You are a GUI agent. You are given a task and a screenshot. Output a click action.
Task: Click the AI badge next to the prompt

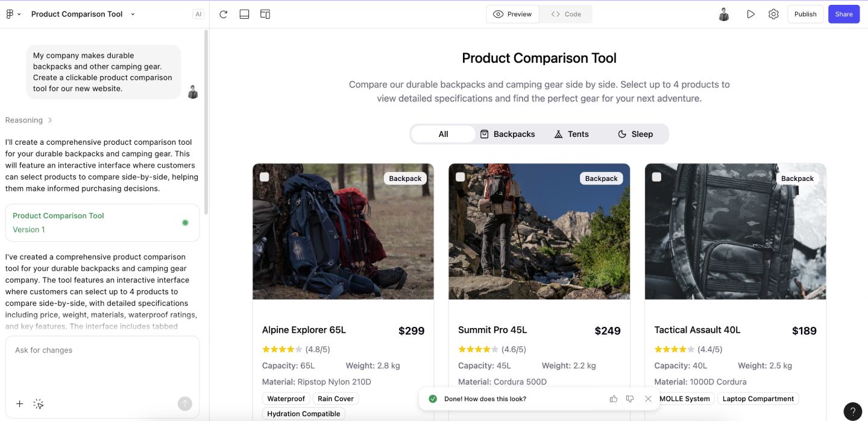pos(198,13)
